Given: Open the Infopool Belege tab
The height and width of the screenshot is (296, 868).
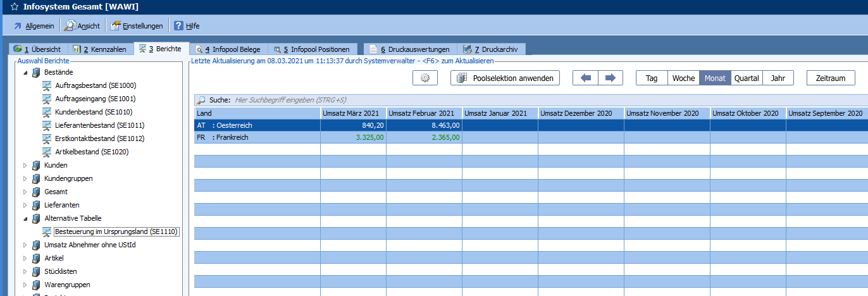Looking at the screenshot, I should pyautogui.click(x=227, y=49).
